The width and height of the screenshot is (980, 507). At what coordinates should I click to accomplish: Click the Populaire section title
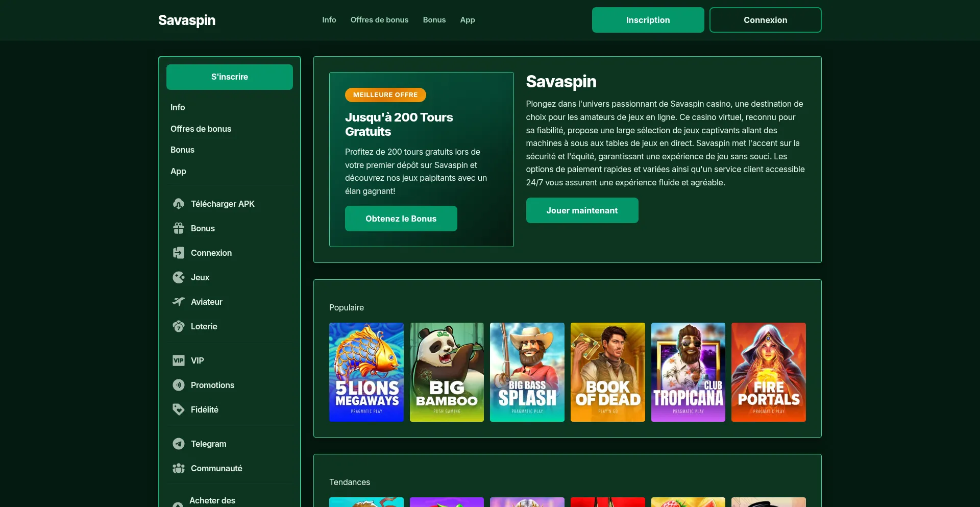point(347,307)
